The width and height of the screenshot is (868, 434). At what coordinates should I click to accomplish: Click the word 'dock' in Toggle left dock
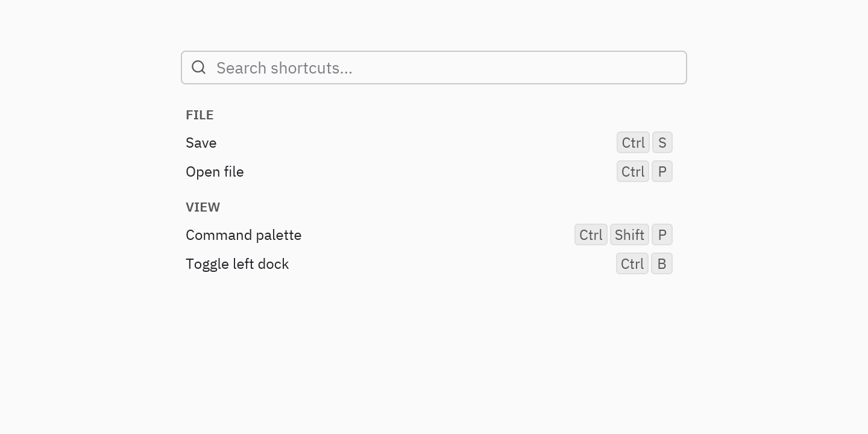pyautogui.click(x=274, y=264)
